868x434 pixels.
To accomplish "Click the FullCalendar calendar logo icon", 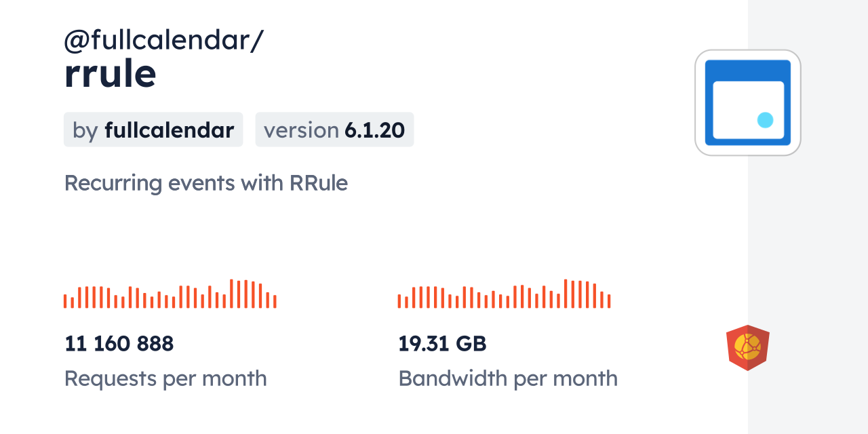I will coord(747,102).
